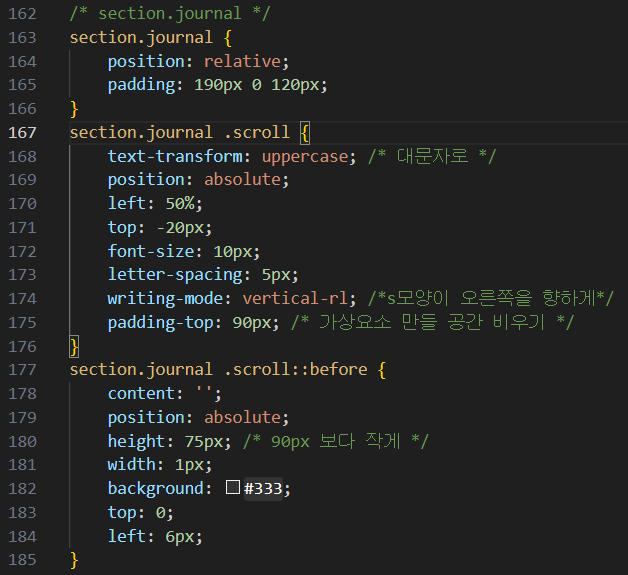Click line number 167 in gutter
628x575 pixels.
click(22, 133)
